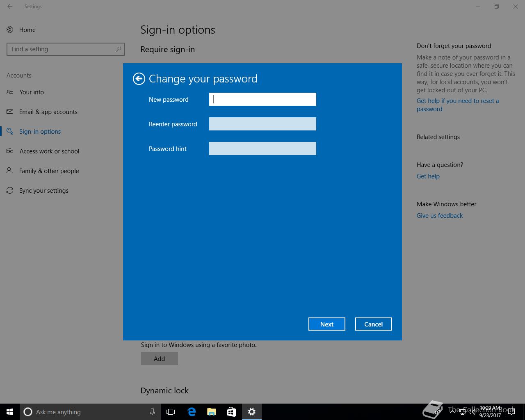The height and width of the screenshot is (420, 525).
Task: Click the Change your password title
Action: point(203,79)
